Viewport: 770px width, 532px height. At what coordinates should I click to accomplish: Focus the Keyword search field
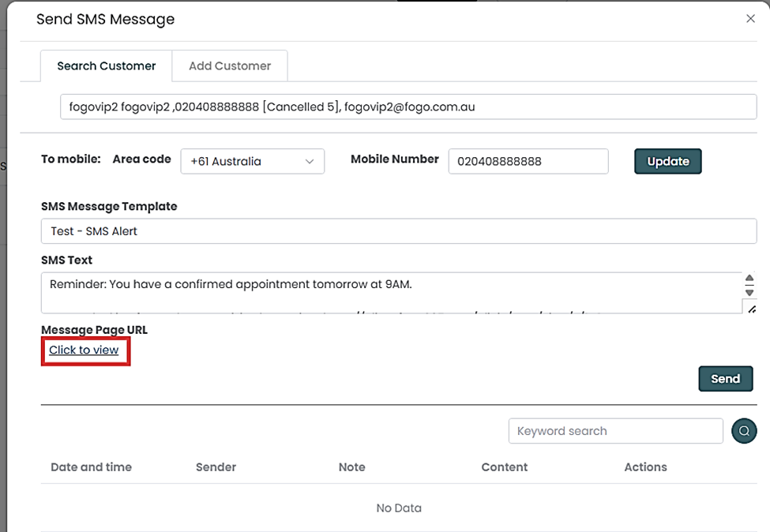tap(615, 431)
